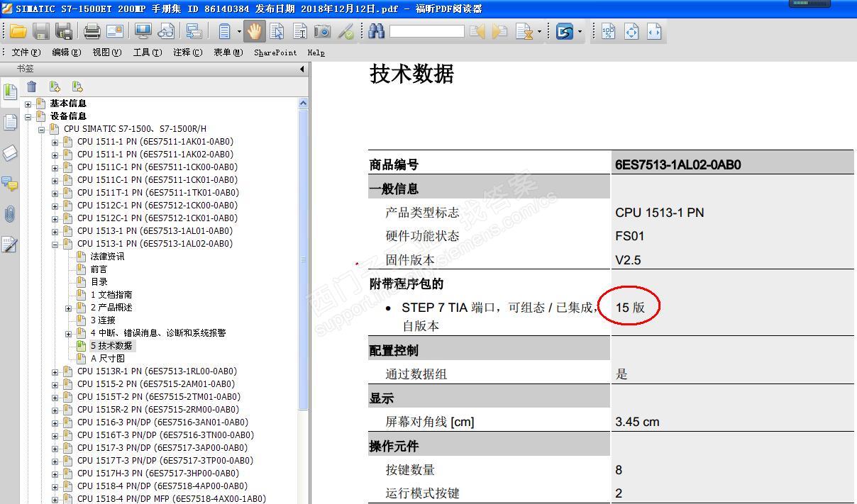Click the Open file folder icon
The image size is (857, 504).
(18, 31)
